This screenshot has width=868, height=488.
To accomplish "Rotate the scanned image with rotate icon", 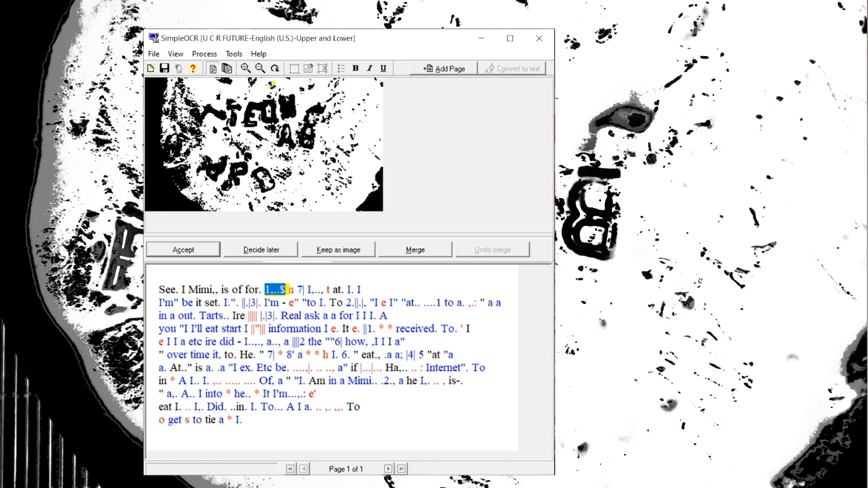I will pyautogui.click(x=275, y=68).
